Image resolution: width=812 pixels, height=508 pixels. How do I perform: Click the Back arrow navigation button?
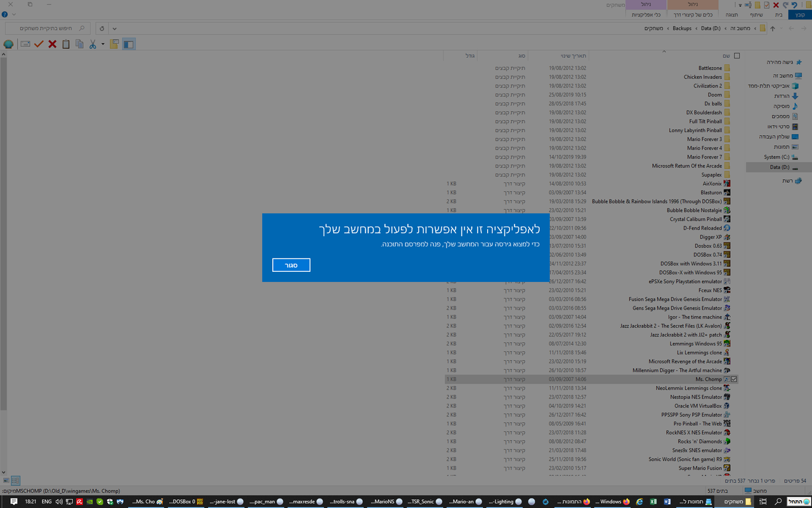802,29
